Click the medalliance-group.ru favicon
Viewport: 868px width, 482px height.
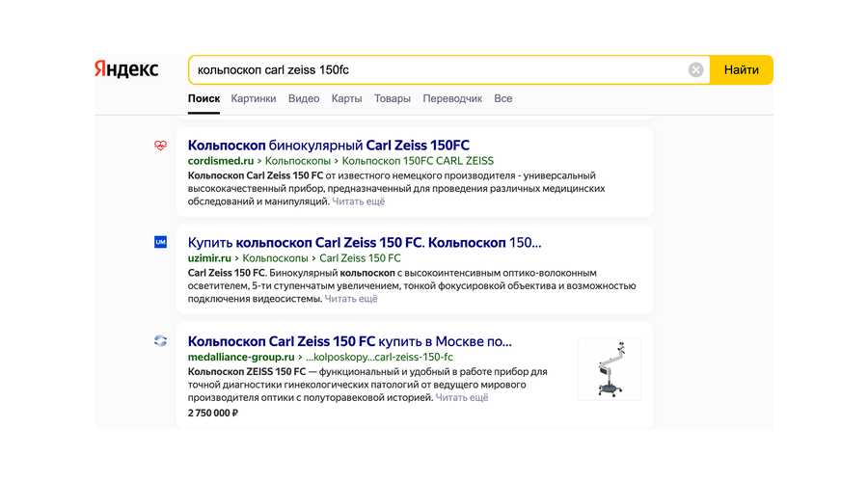coord(160,341)
